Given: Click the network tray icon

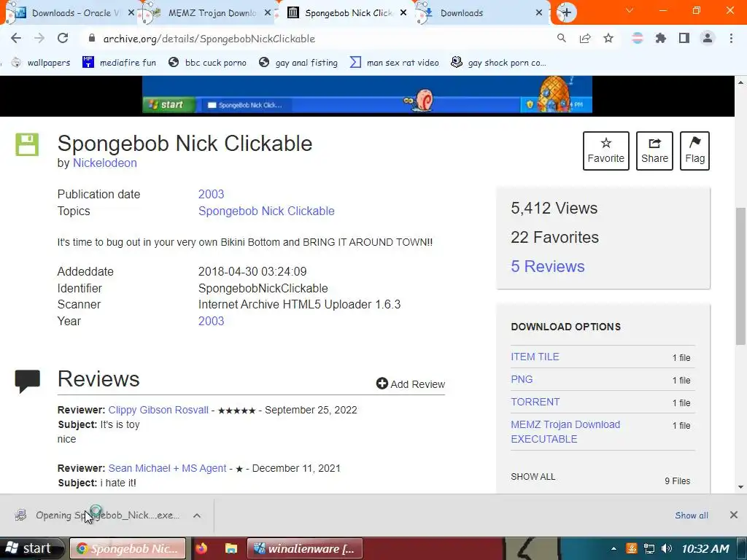Looking at the screenshot, I should pyautogui.click(x=649, y=549).
